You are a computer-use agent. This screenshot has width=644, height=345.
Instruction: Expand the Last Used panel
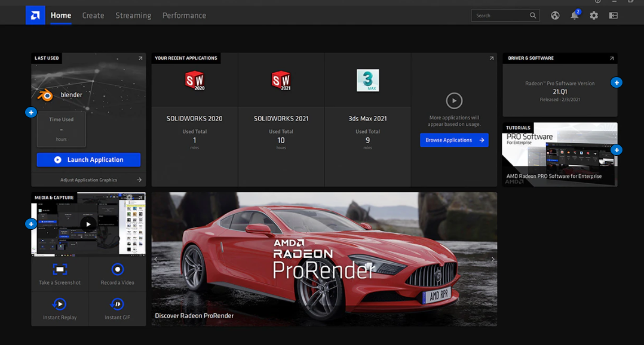coord(140,58)
